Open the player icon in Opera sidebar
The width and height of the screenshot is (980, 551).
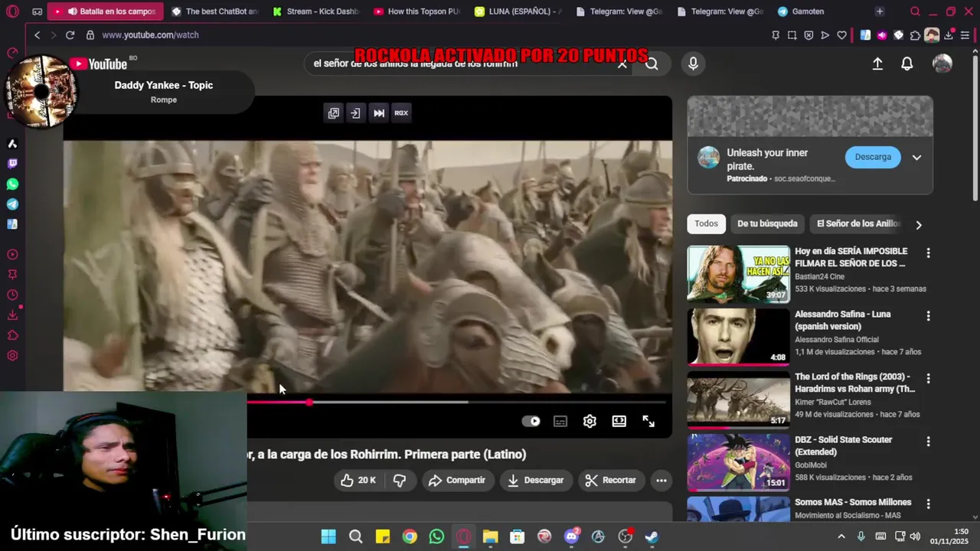12,255
